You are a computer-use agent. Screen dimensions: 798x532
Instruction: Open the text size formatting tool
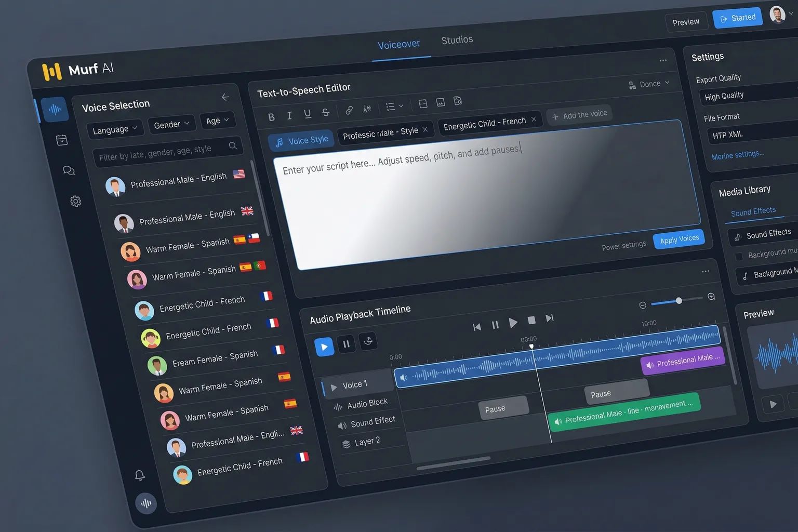click(367, 109)
